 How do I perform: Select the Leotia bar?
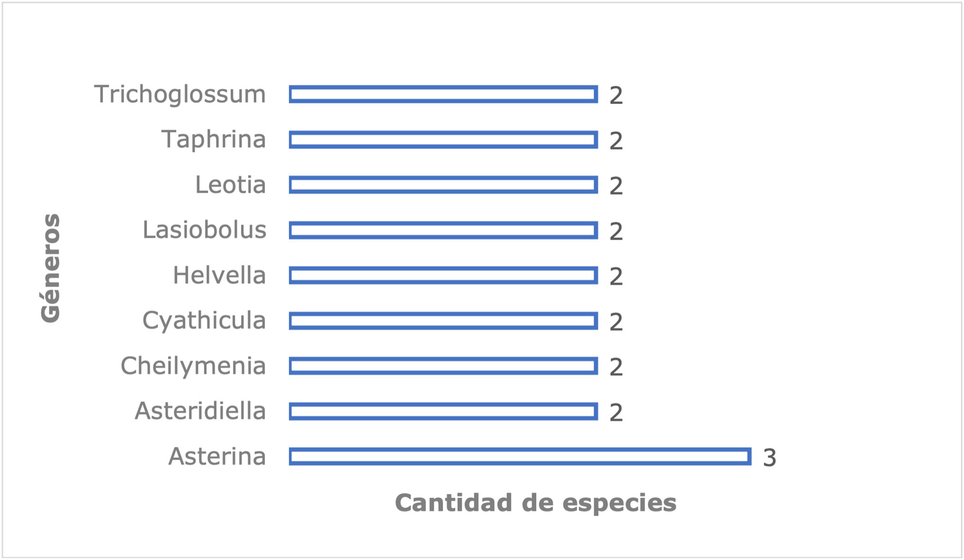point(443,185)
